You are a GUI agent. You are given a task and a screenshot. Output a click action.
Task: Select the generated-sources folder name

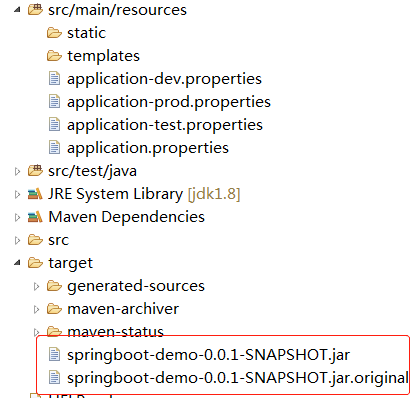pos(136,286)
